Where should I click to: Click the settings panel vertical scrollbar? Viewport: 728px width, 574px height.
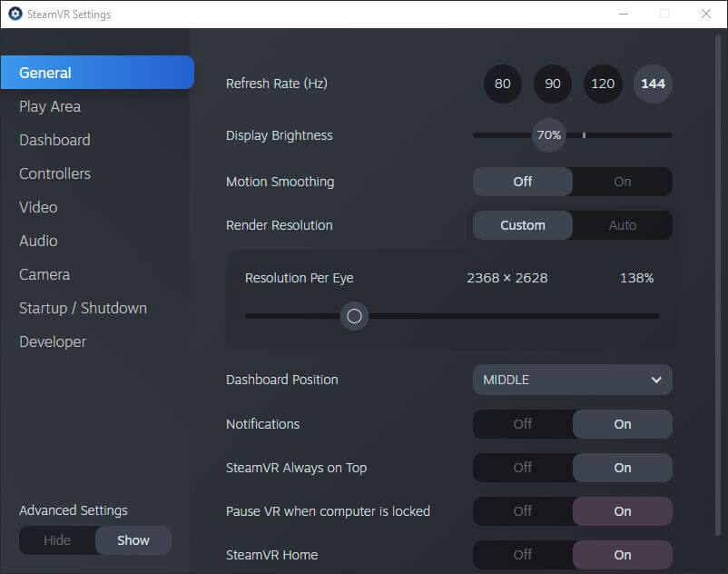(718, 285)
